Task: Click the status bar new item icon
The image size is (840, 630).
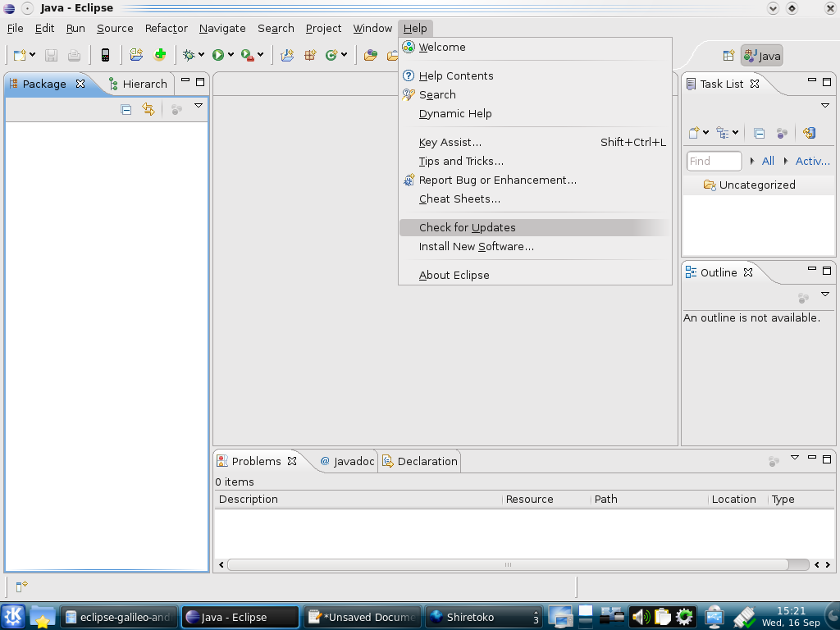Action: (x=21, y=587)
